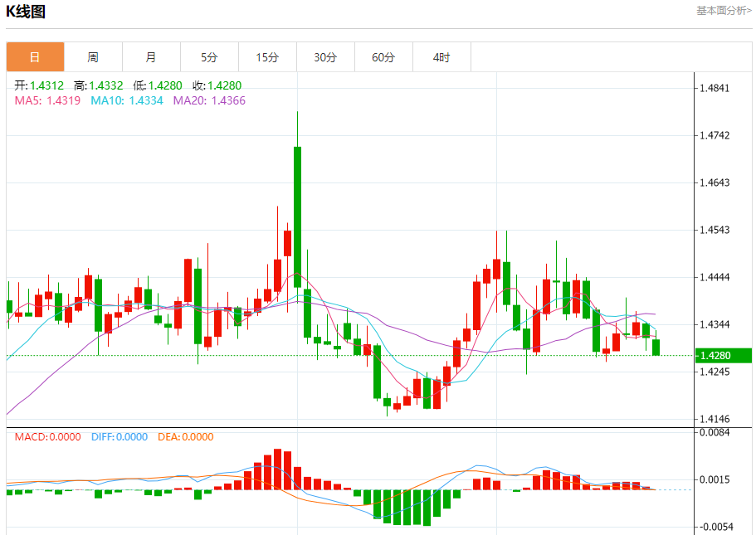Image resolution: width=756 pixels, height=535 pixels.
Task: Click the K线图 heading
Action: [26, 11]
